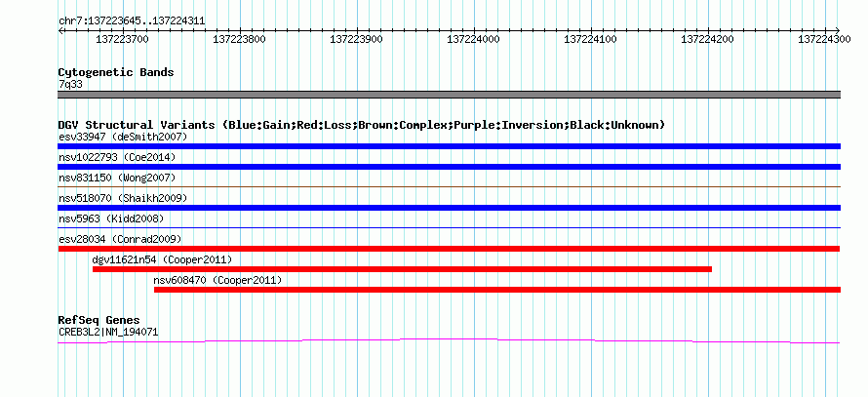Click the nsv831150 (Wong2007) label
Image resolution: width=868 pixels, height=397 pixels.
point(117,178)
